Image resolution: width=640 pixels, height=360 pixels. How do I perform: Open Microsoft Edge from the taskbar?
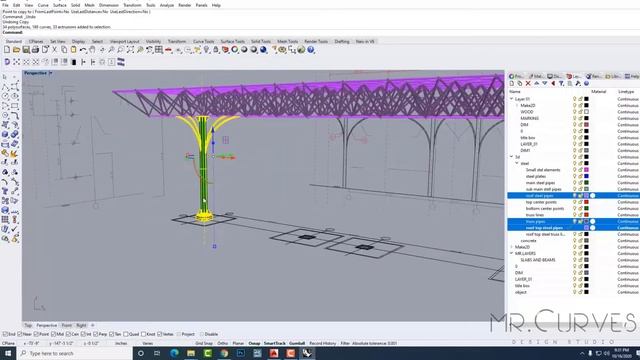click(x=174, y=353)
